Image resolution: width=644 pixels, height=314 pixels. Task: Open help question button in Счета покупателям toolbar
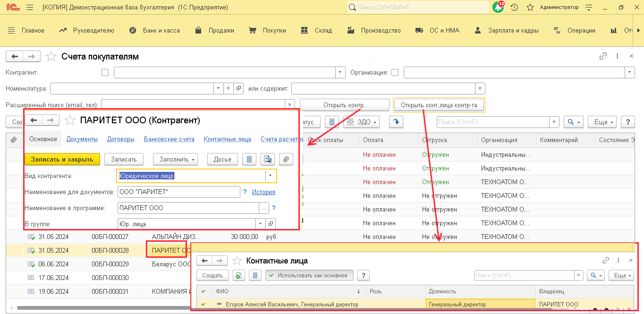pos(627,122)
